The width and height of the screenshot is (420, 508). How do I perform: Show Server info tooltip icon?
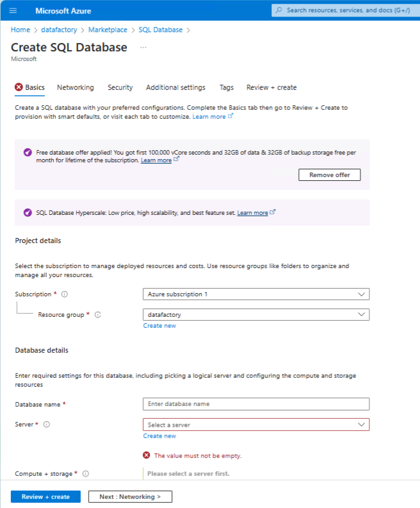tap(47, 425)
